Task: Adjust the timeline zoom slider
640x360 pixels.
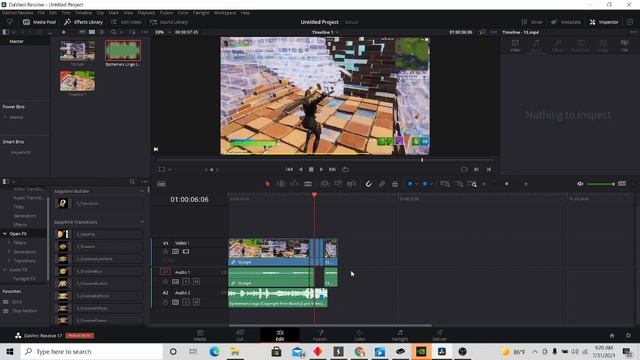Action: 507,184
